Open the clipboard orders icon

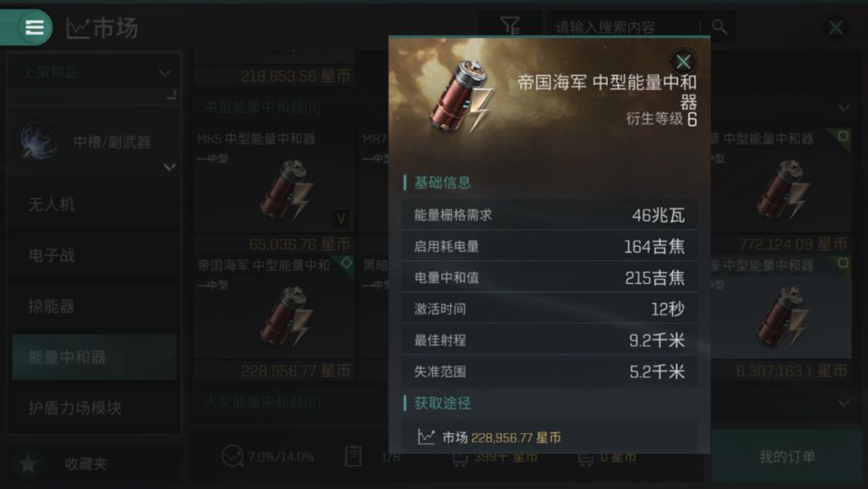[353, 456]
